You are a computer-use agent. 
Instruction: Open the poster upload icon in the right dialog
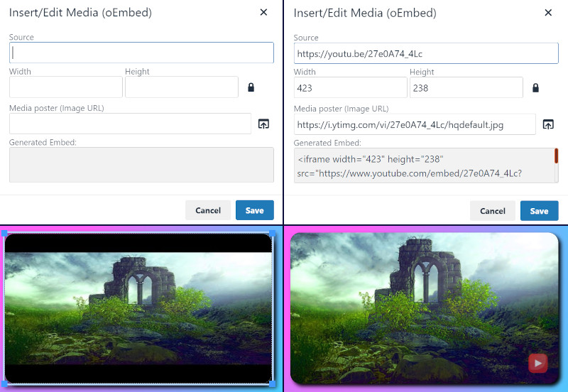(548, 124)
